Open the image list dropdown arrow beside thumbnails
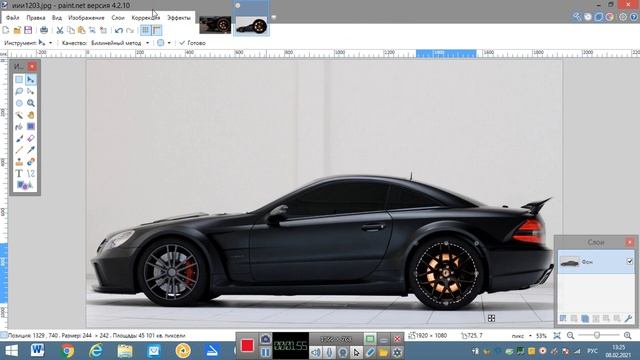 point(274,17)
